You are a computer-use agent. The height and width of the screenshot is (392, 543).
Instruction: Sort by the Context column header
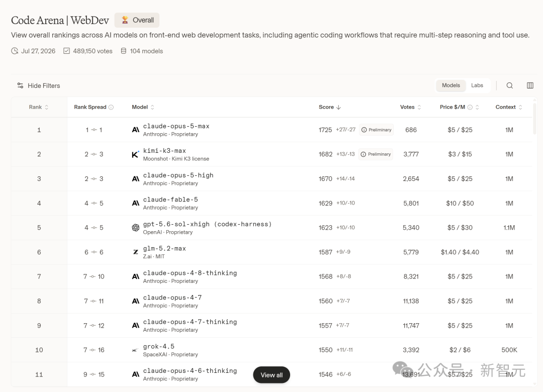pyautogui.click(x=509, y=108)
